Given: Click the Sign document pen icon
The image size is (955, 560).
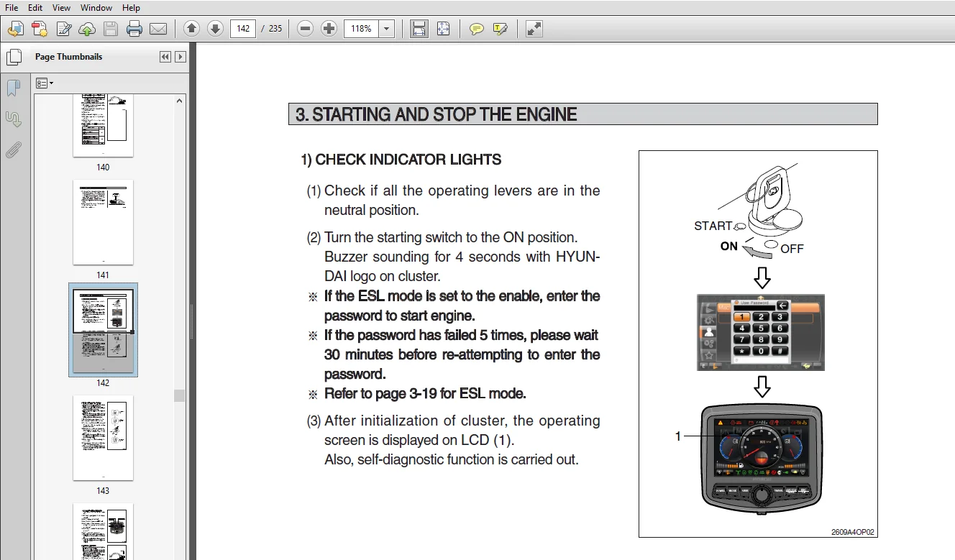Looking at the screenshot, I should click(64, 29).
